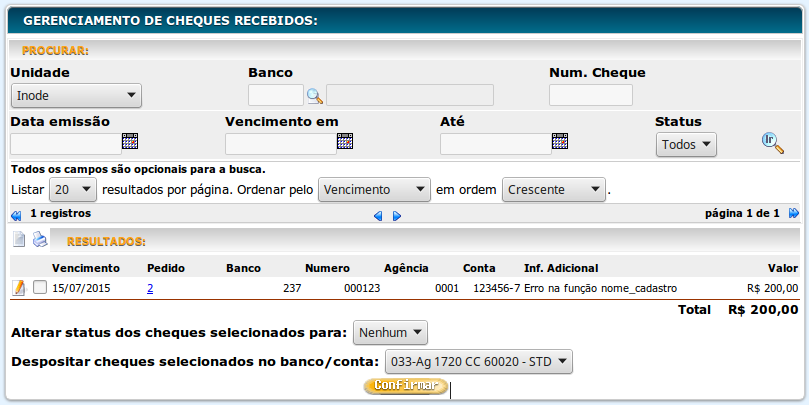This screenshot has height=405, width=809.
Task: Click the previous page arrow
Action: click(377, 215)
